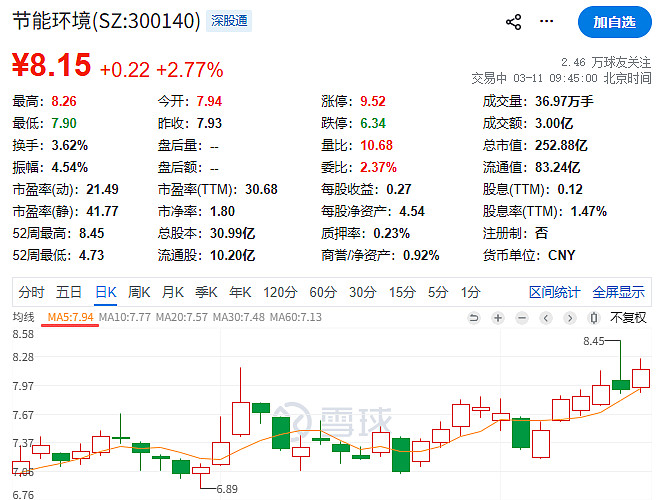Click the stock title 节能环境(SZ:300140)
660x500 pixels.
106,21
